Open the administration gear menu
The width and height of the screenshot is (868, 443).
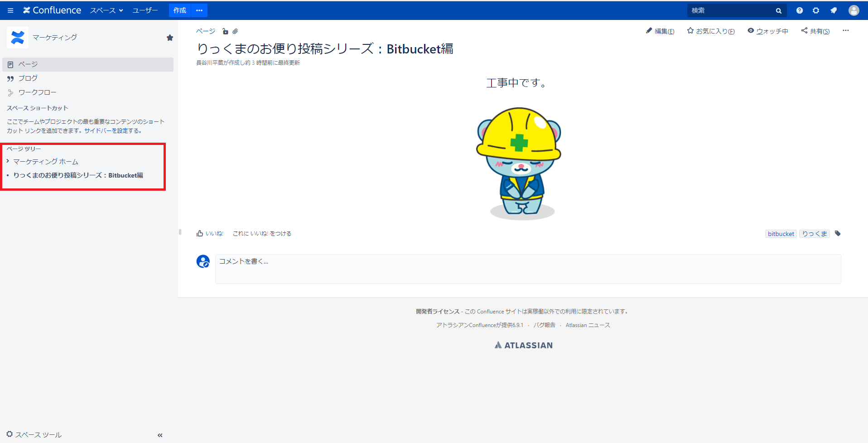click(x=816, y=10)
